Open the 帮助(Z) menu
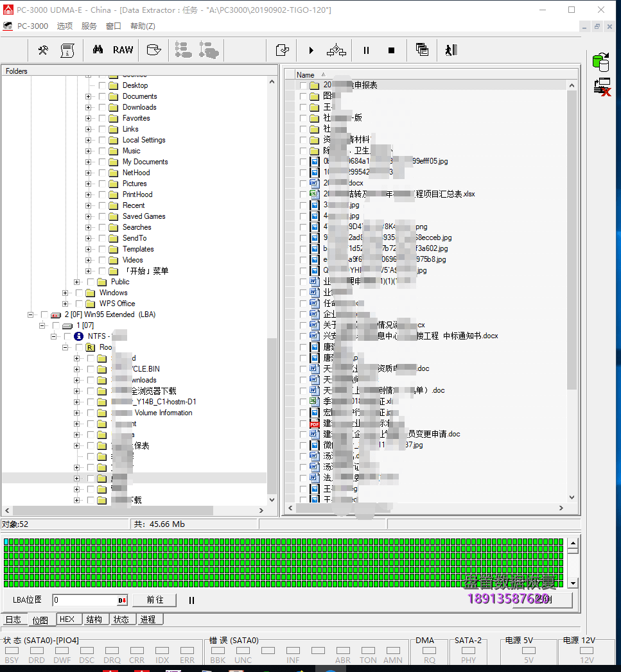Image resolution: width=621 pixels, height=672 pixels. coord(143,26)
